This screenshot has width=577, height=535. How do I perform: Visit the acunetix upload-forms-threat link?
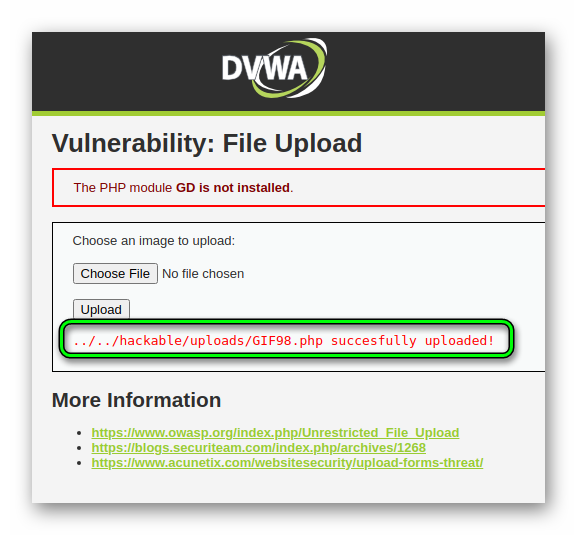(x=287, y=463)
